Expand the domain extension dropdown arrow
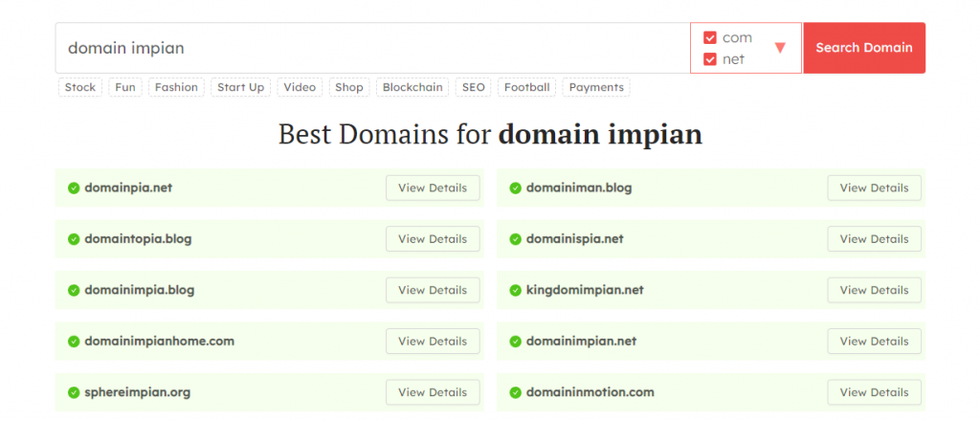The width and height of the screenshot is (980, 421). point(780,48)
